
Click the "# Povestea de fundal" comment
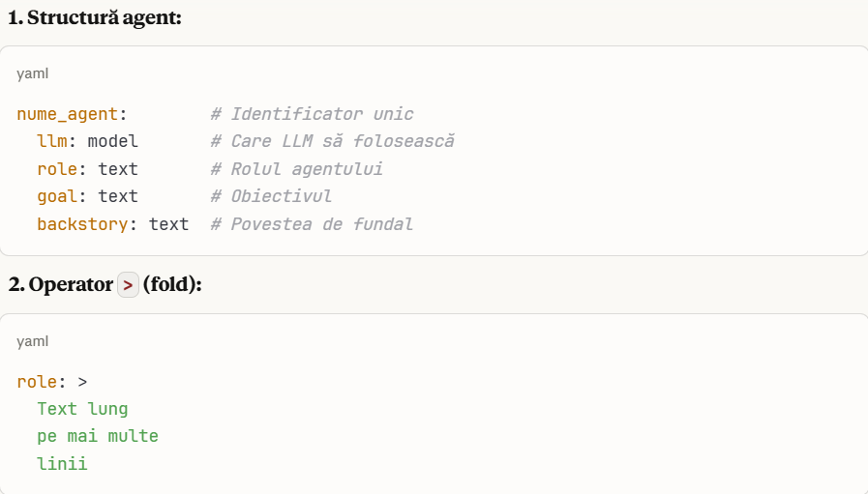coord(312,224)
